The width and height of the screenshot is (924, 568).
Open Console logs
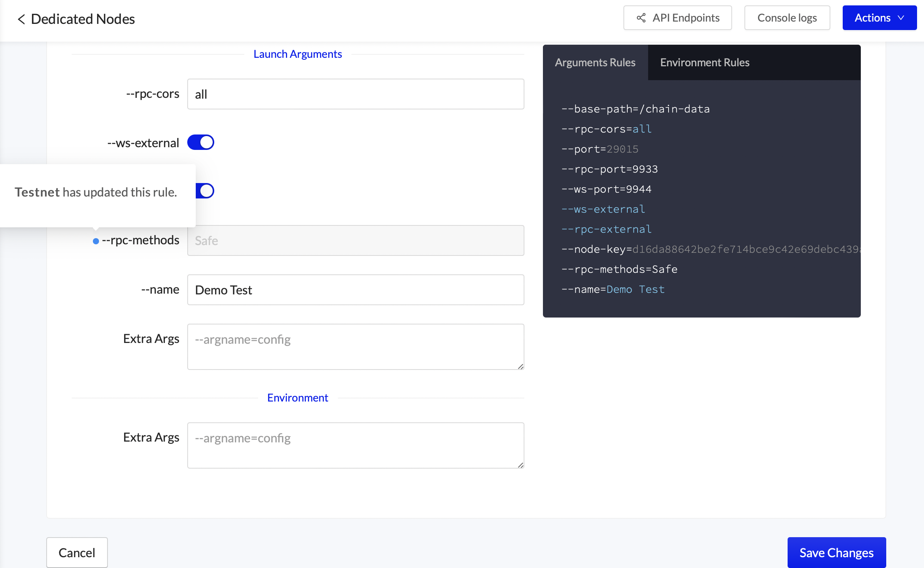787,18
